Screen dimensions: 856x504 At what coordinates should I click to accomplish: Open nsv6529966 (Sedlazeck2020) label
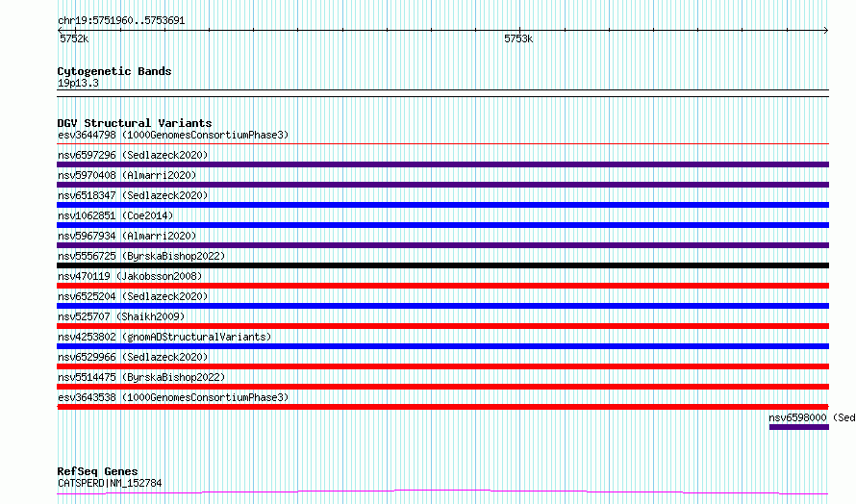click(x=133, y=357)
